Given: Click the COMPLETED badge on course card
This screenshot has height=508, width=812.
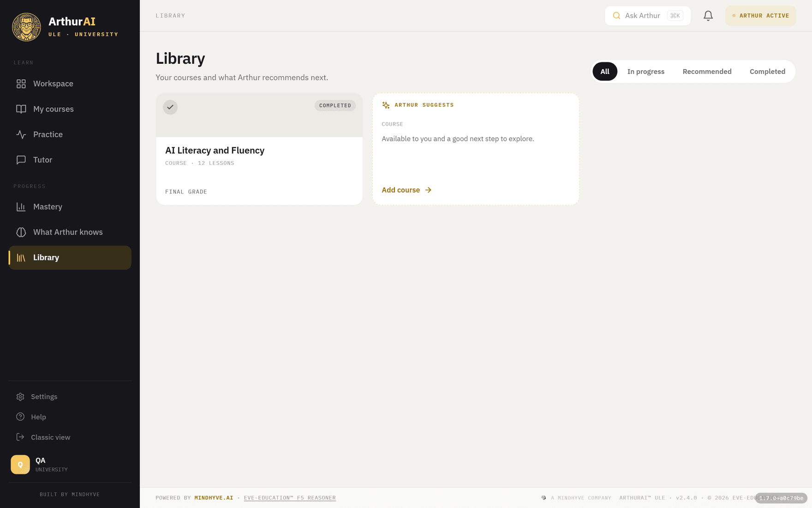Looking at the screenshot, I should pyautogui.click(x=335, y=106).
